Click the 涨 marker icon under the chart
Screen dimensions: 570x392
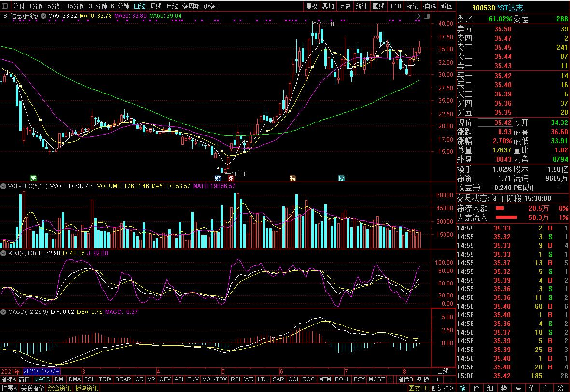pyautogui.click(x=224, y=178)
